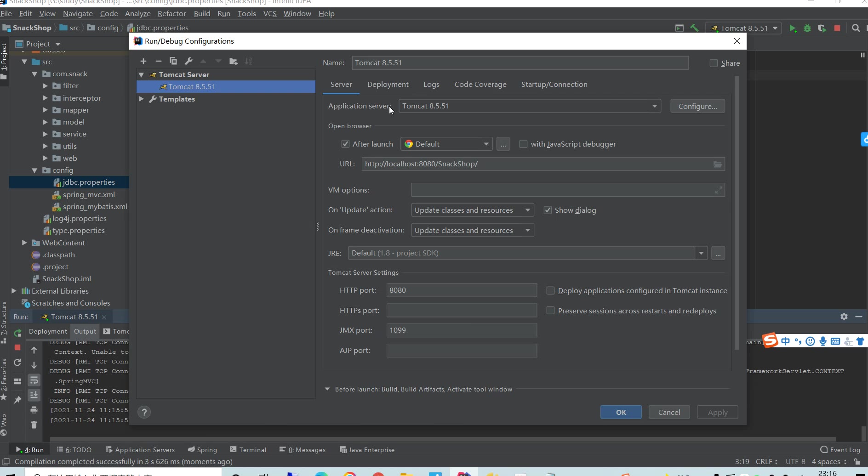868x476 pixels.
Task: Click the HTTP port input field
Action: pos(461,290)
